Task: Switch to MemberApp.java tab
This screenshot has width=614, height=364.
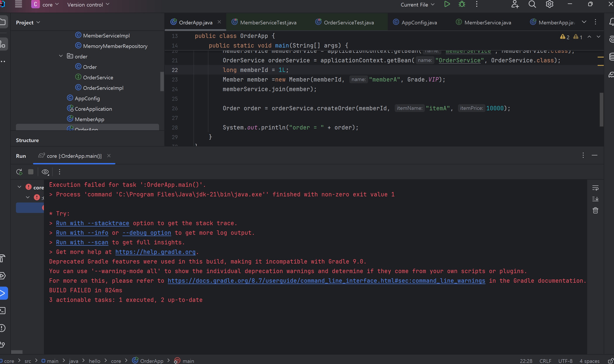Action: click(x=552, y=22)
